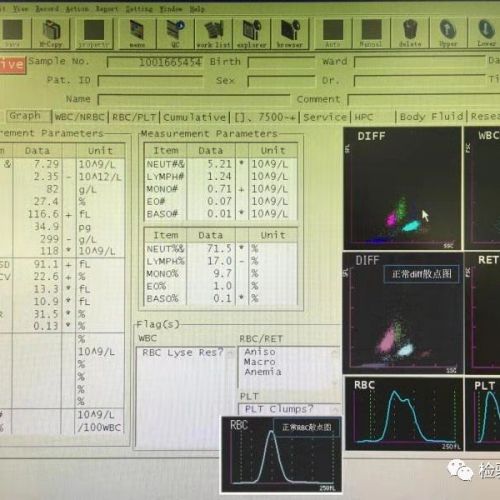500x500 pixels.
Task: Switch to the Cumulative tab
Action: (195, 117)
